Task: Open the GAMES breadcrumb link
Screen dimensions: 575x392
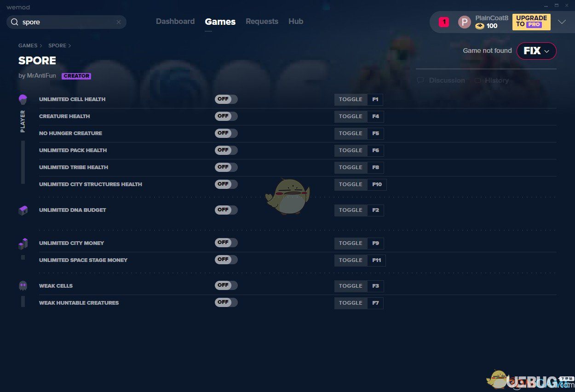Action: click(x=28, y=45)
